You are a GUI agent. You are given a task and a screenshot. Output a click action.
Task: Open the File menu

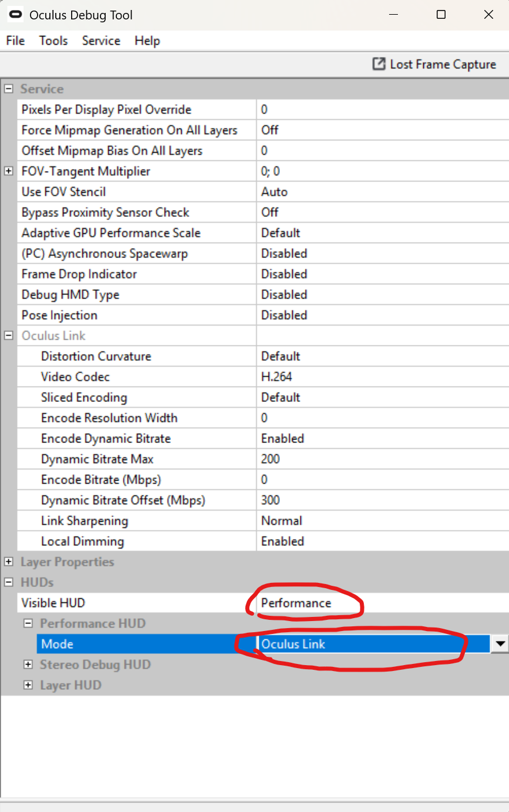15,41
